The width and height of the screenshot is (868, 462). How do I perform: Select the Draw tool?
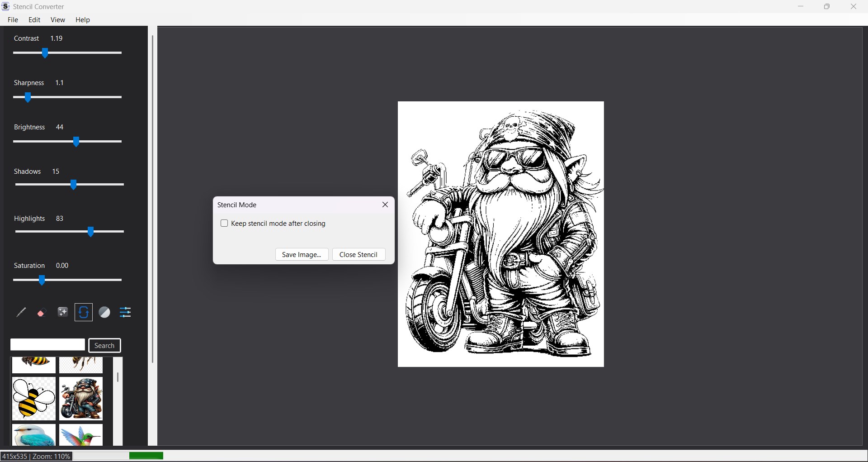(21, 312)
